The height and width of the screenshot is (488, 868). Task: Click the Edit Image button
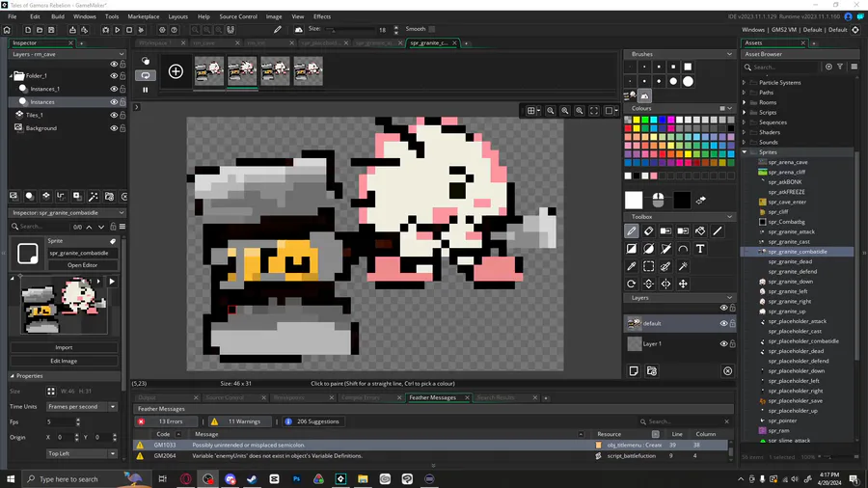(64, 361)
